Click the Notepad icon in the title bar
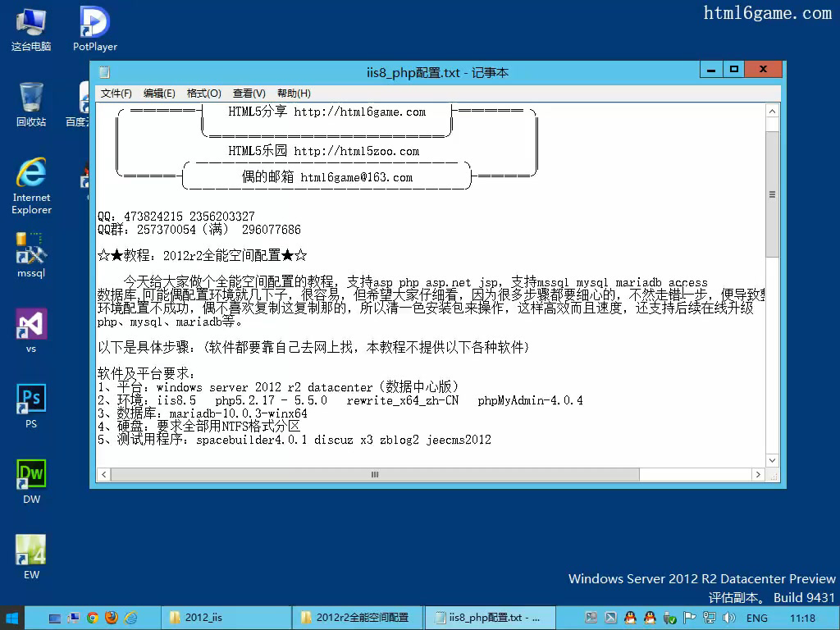 click(x=105, y=72)
